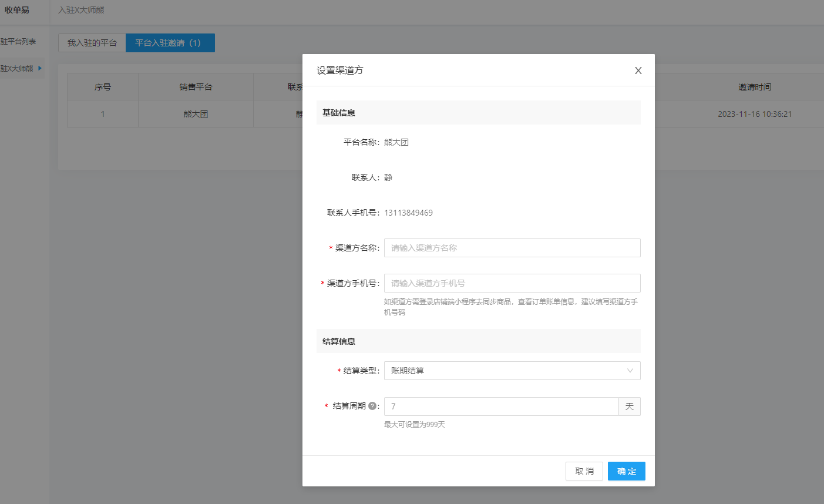The height and width of the screenshot is (504, 824).
Task: Click the 天 unit label after 结算周期
Action: pos(629,406)
